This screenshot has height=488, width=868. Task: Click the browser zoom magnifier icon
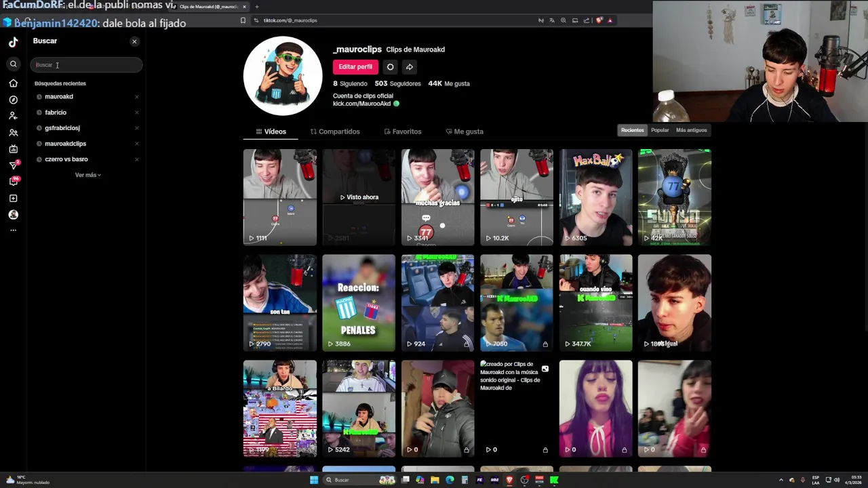click(x=563, y=20)
